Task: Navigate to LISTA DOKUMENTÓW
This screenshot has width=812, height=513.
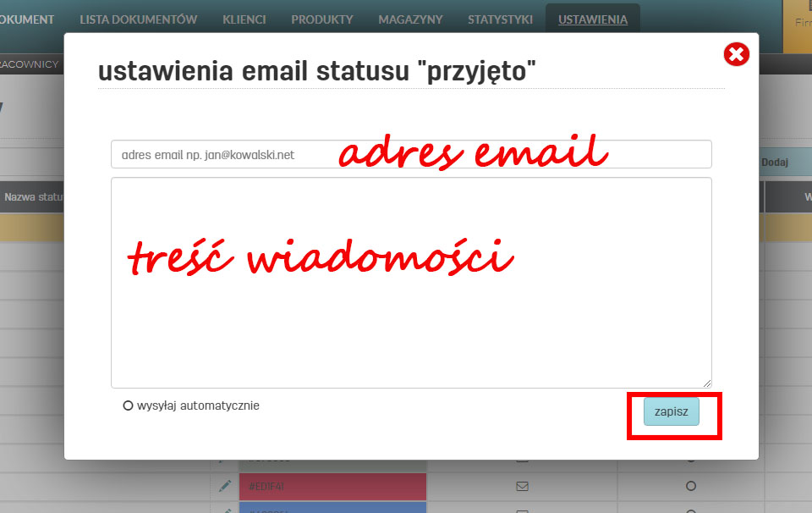Action: [137, 18]
